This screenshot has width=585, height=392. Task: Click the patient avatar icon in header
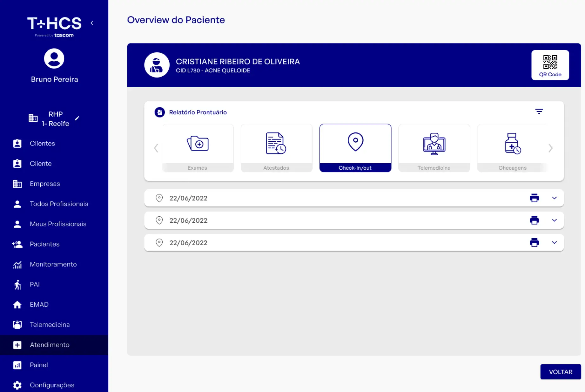(x=157, y=65)
